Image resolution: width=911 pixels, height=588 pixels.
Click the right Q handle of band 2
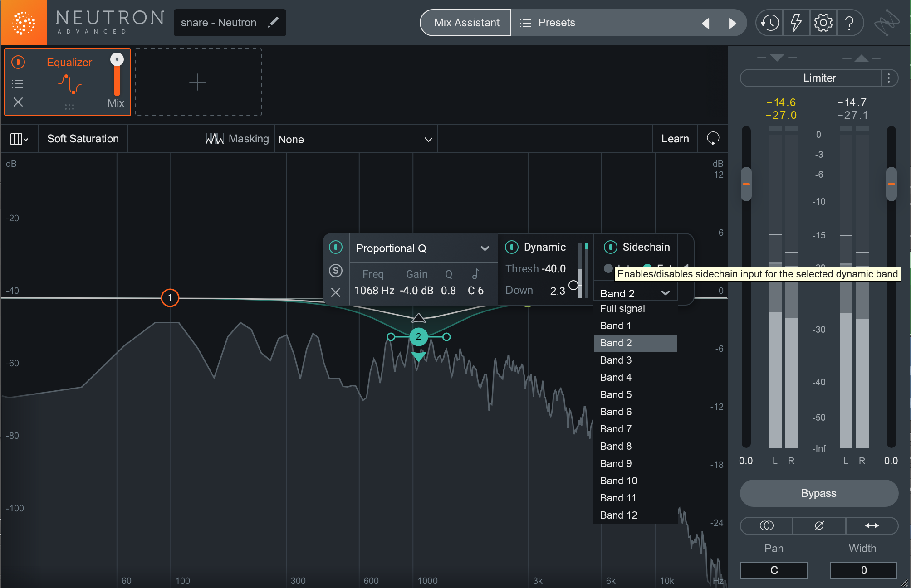tap(446, 337)
